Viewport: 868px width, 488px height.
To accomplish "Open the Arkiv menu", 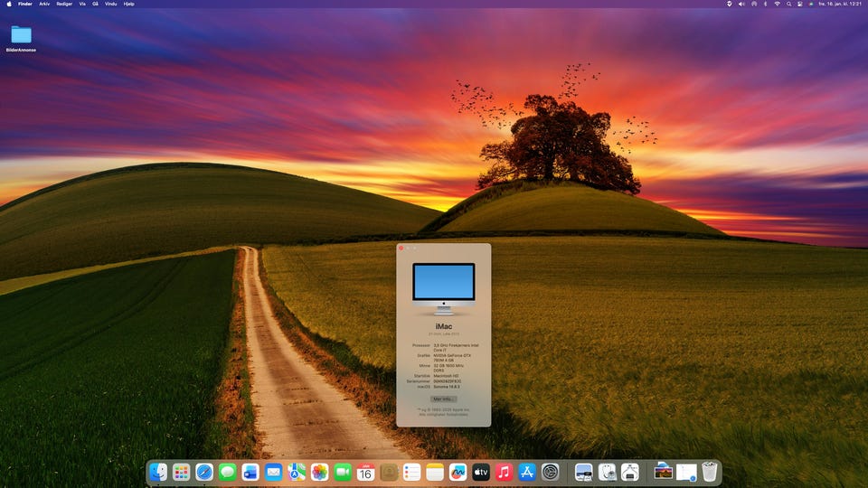I will tap(44, 4).
